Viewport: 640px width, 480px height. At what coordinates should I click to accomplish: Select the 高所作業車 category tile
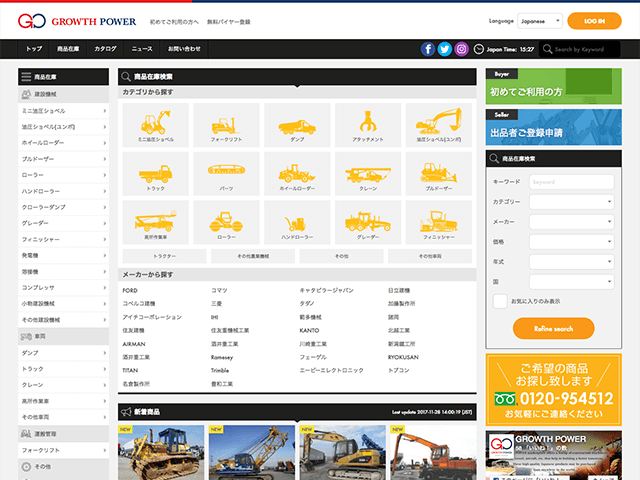(156, 222)
